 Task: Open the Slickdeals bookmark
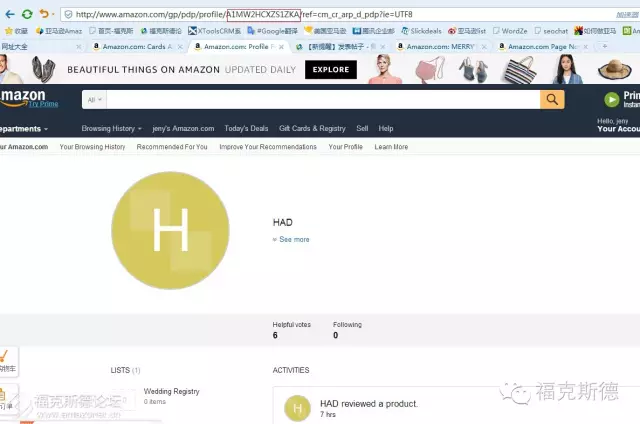(x=421, y=31)
